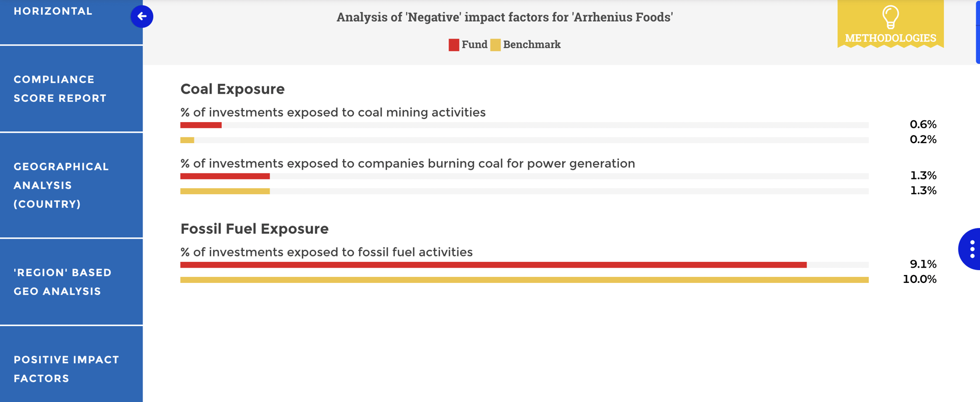Viewport: 980px width, 402px height.
Task: Click the back arrow navigation icon
Action: click(142, 16)
